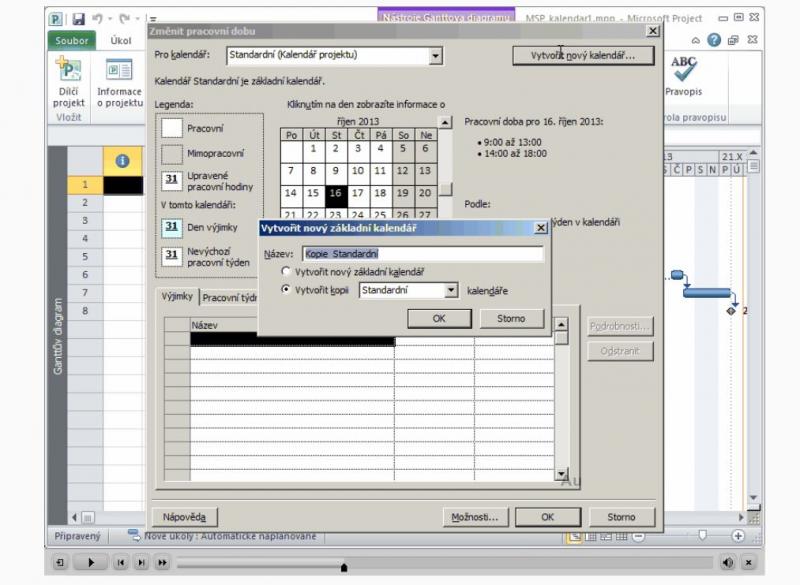This screenshot has height=585, width=800.
Task: Expand the Standardní copy-source calendar dropdown
Action: tap(451, 290)
